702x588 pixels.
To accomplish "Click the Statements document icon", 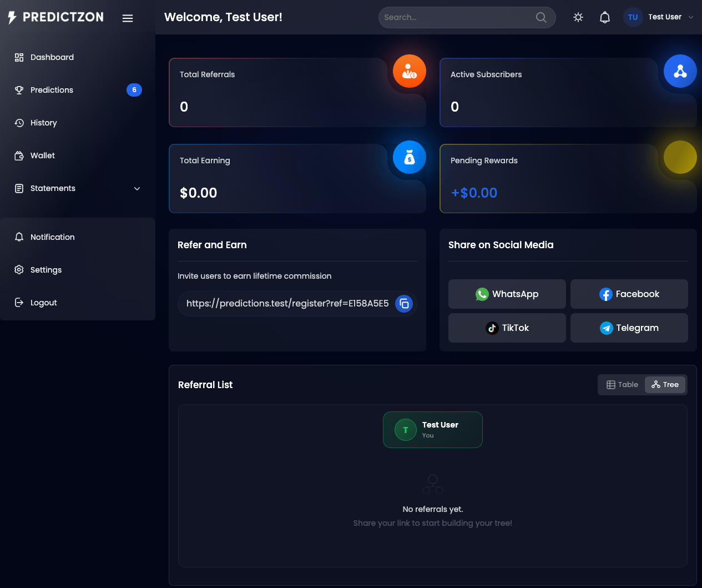I will (x=19, y=188).
